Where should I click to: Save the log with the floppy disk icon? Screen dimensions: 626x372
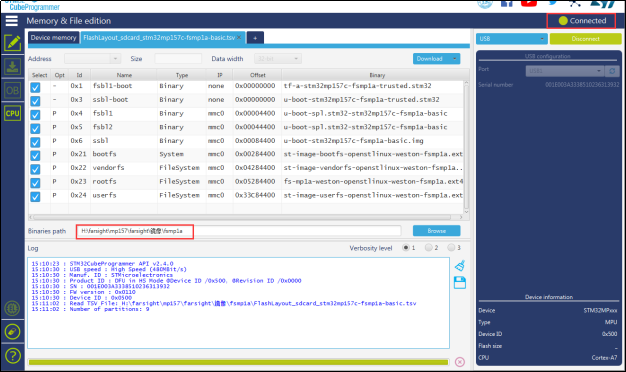460,283
